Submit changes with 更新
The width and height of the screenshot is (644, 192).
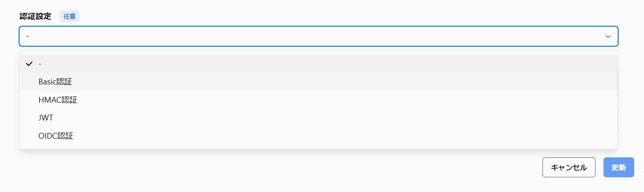(x=619, y=168)
